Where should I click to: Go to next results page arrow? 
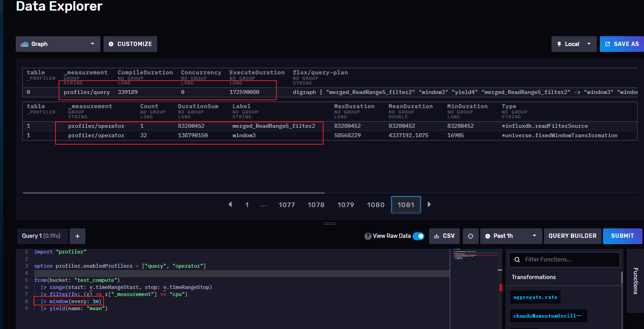(429, 204)
